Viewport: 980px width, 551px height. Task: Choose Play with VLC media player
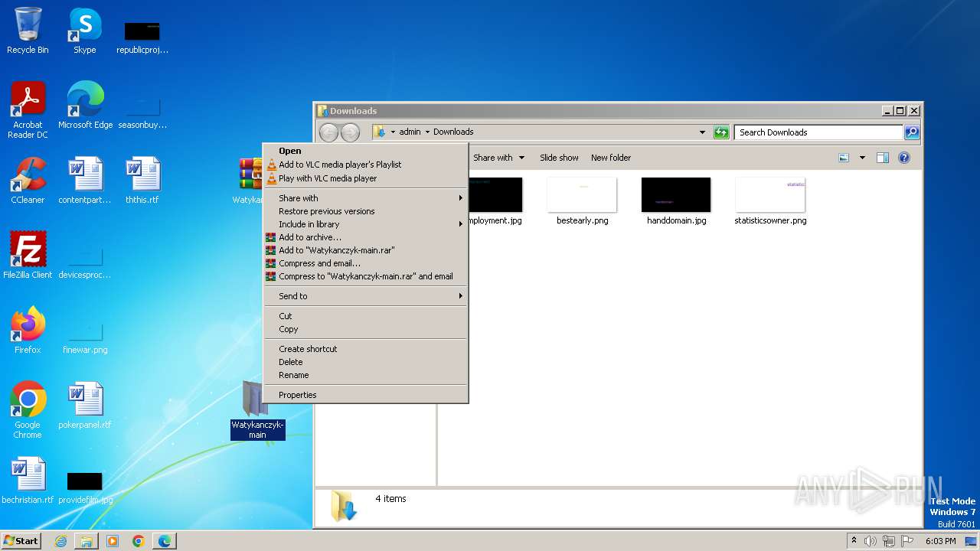point(366,178)
